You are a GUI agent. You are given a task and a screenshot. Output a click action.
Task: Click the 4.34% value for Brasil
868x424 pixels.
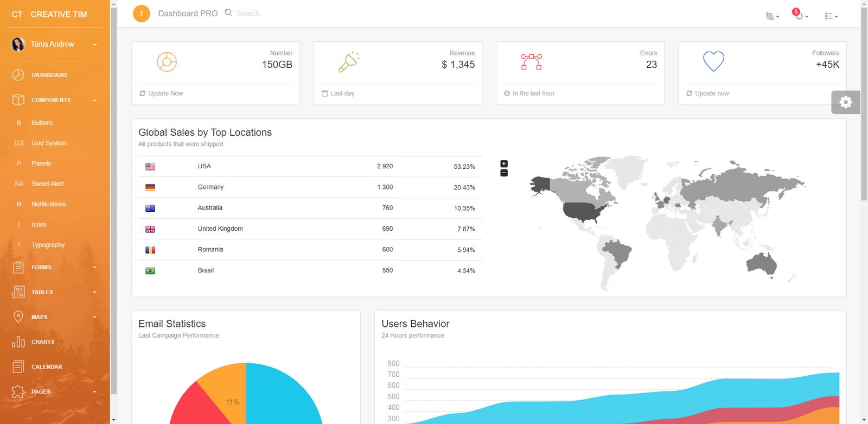click(466, 270)
